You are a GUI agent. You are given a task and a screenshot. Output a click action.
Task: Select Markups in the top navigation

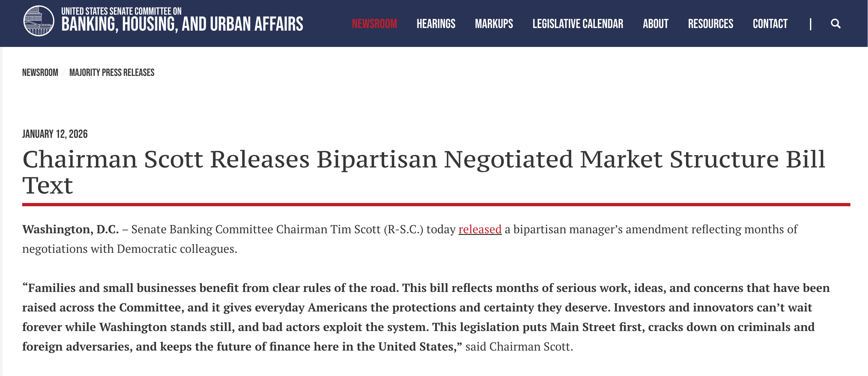[x=494, y=24]
